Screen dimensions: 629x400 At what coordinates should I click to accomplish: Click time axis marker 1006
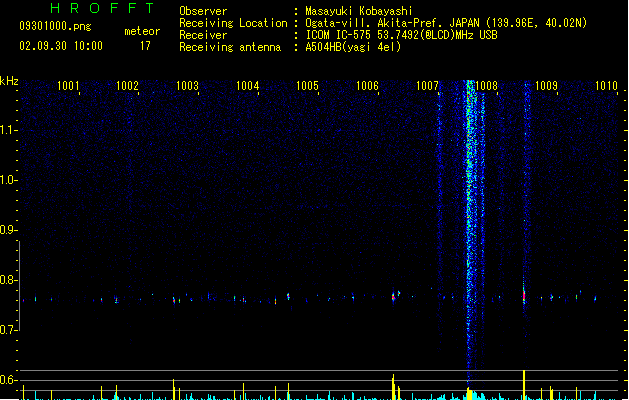pos(367,86)
